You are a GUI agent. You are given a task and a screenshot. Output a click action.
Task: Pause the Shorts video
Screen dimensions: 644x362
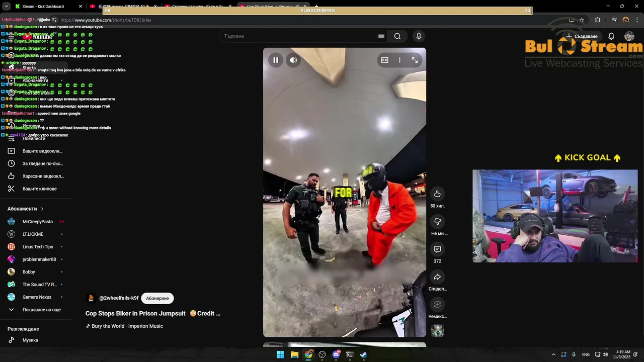[x=276, y=60]
